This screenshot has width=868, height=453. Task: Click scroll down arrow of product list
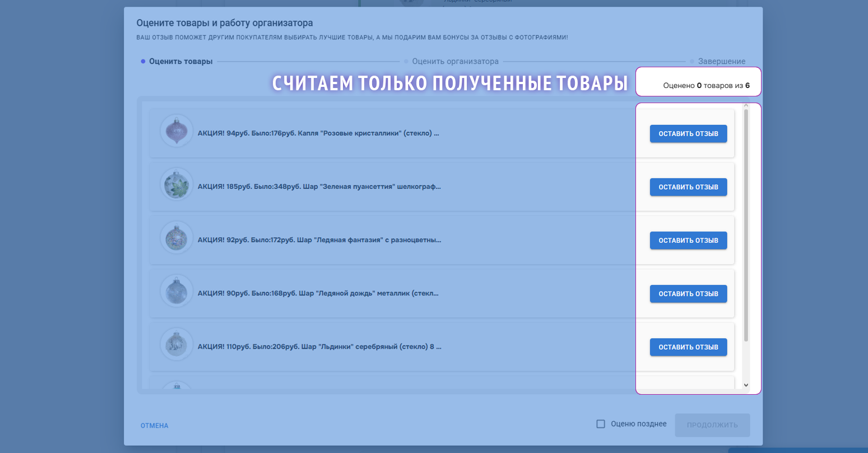point(746,385)
